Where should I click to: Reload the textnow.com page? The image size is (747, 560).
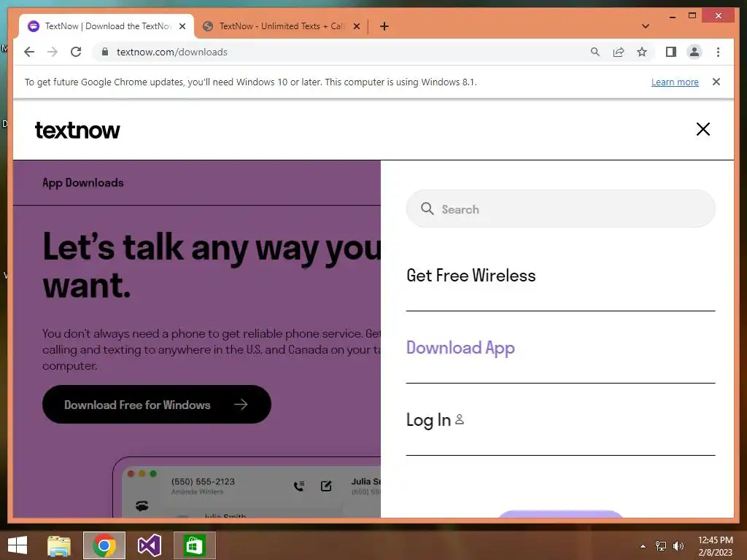[76, 52]
